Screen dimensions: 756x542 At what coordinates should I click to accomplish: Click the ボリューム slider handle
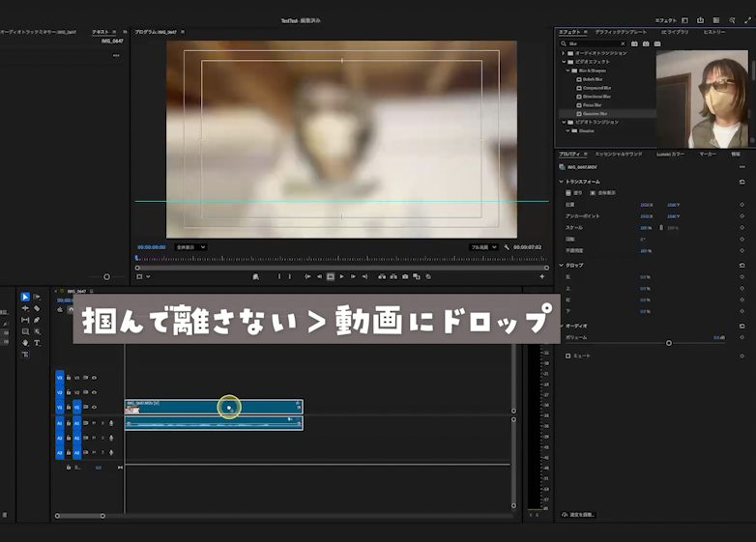668,343
